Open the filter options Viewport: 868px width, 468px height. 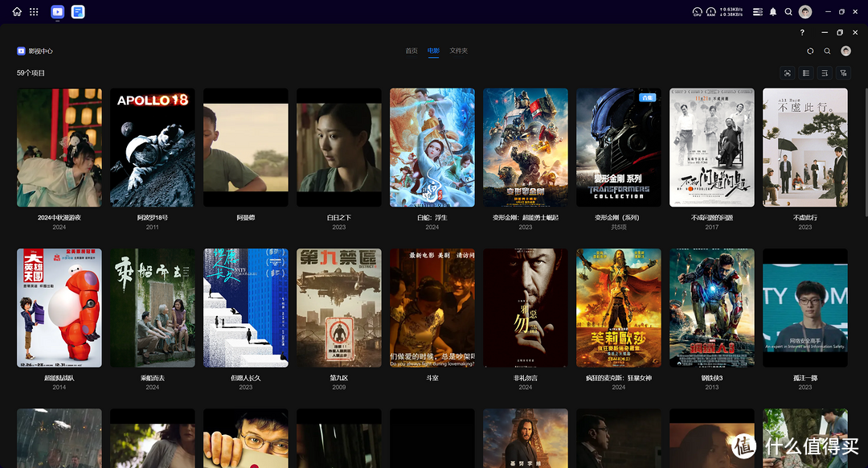click(843, 73)
